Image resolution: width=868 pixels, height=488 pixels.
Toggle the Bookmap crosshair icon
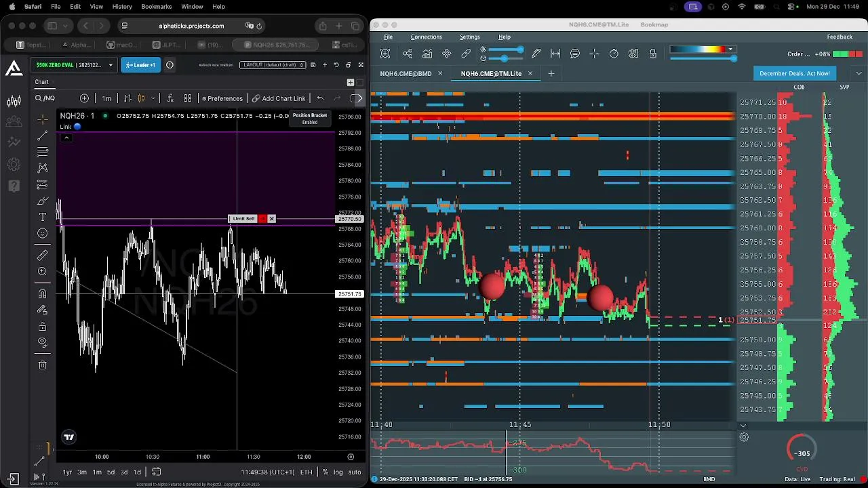(594, 54)
